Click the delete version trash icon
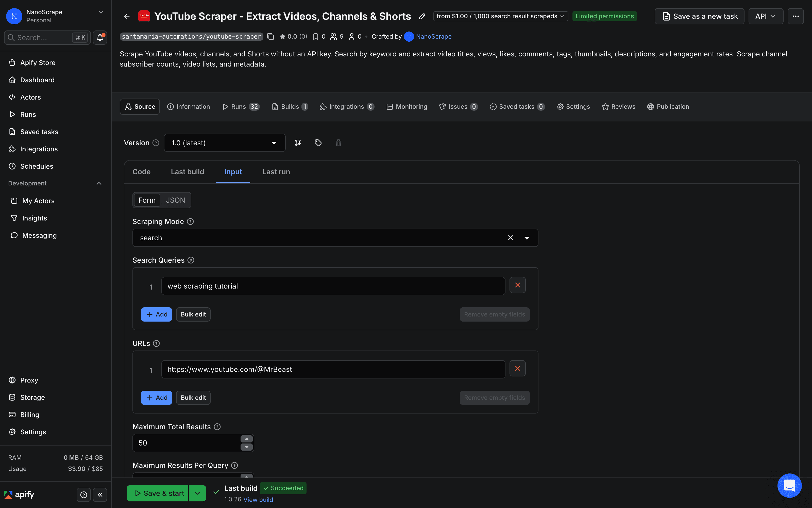This screenshot has width=812, height=508. pos(339,143)
